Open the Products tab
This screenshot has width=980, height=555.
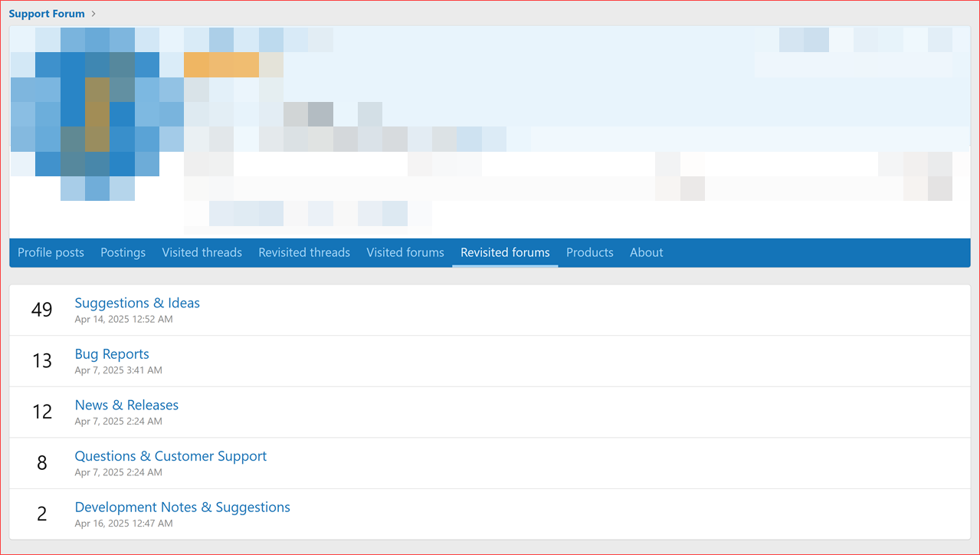589,252
